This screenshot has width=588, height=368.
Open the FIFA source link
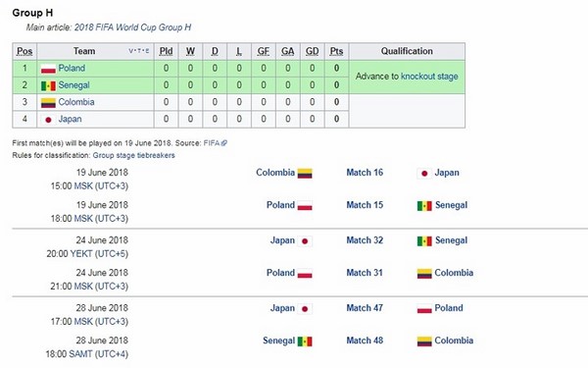click(x=212, y=143)
